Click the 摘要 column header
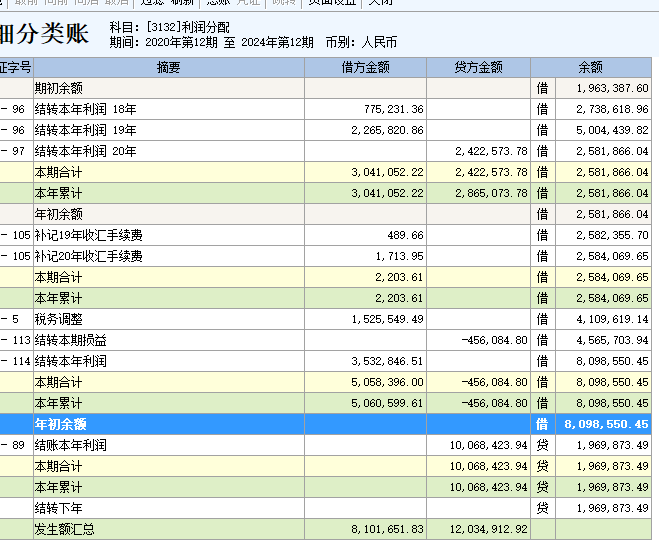Viewport: 659px width, 545px height. pyautogui.click(x=168, y=68)
